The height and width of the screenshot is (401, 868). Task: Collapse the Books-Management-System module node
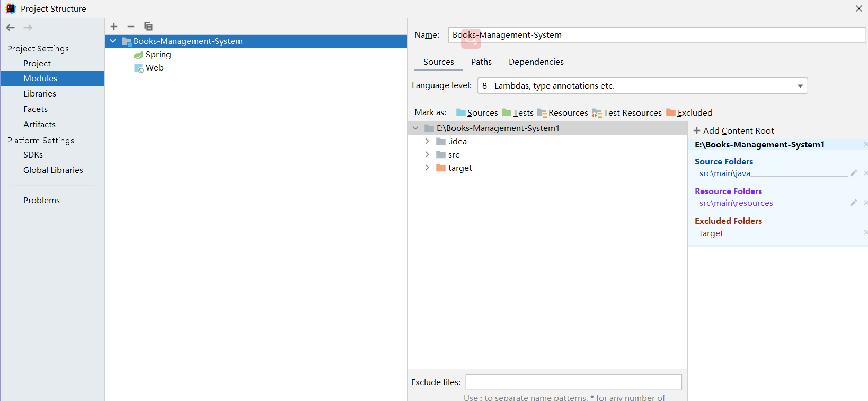point(113,41)
